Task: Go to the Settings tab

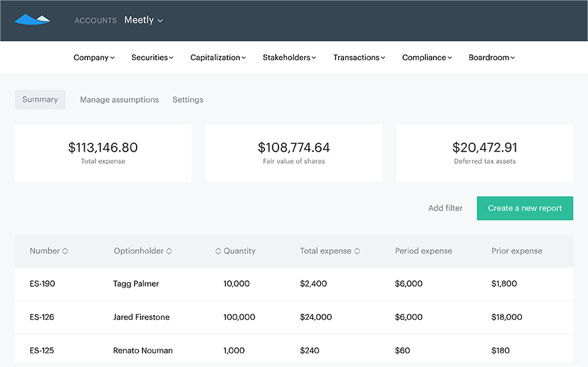Action: [x=188, y=100]
